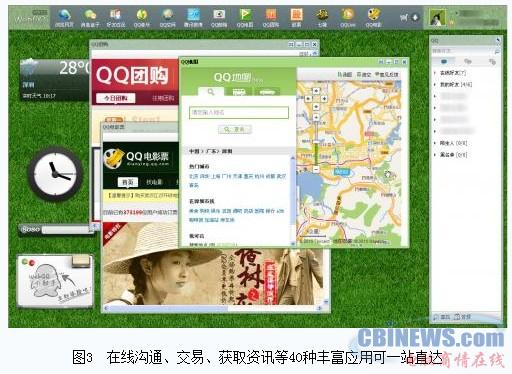This screenshot has width=512, height=374.
Task: Click the 28° weather widget on desktop
Action: (x=55, y=79)
